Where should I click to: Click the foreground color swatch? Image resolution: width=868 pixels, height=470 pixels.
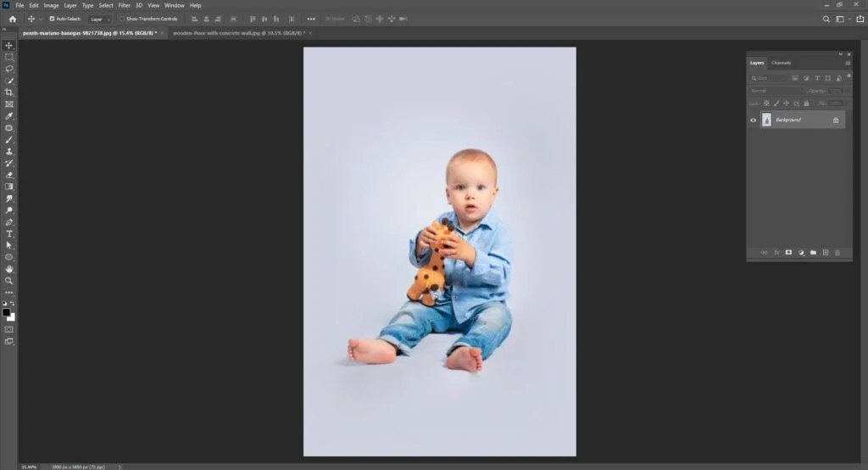7,312
